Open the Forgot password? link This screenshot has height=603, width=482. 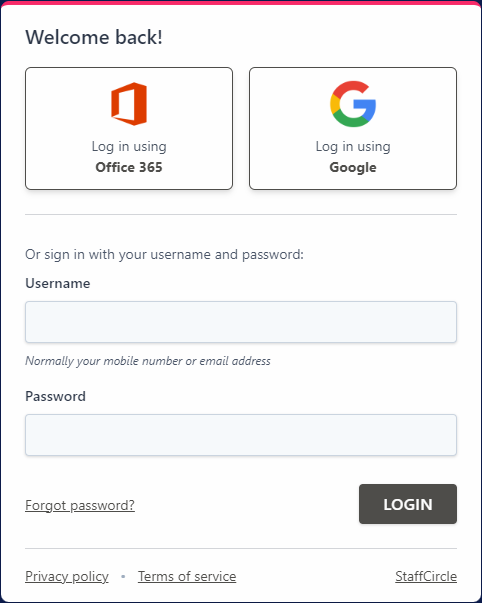80,505
